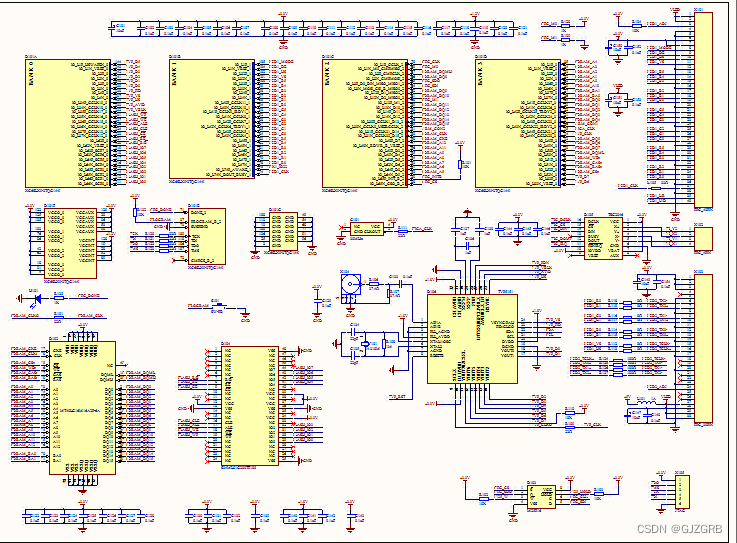Screen dimensions: 737x543
Task: Click the FPGA VCCO/VCCAUX/VCCINT power block
Action: 71,243
